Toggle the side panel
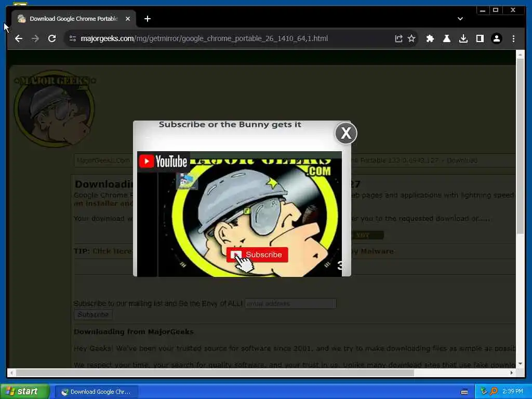Image resolution: width=532 pixels, height=399 pixels. click(x=480, y=38)
